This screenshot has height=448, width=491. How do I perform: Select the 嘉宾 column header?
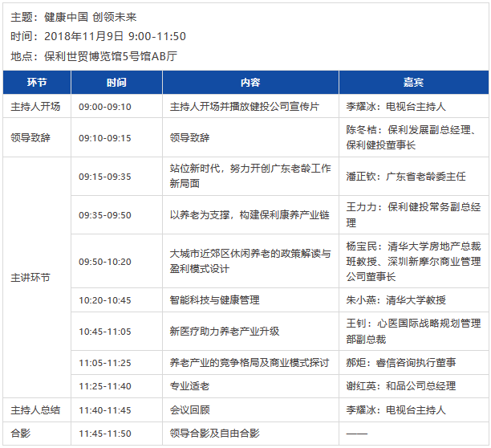click(x=413, y=83)
